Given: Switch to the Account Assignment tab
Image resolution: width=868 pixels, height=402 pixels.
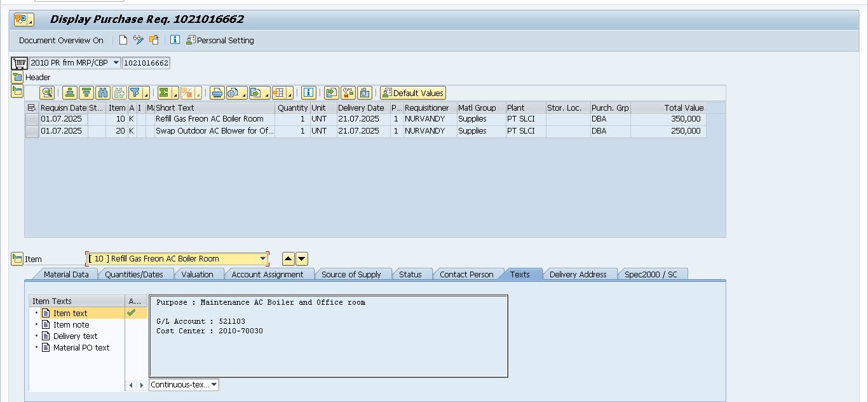Looking at the screenshot, I should click(268, 274).
